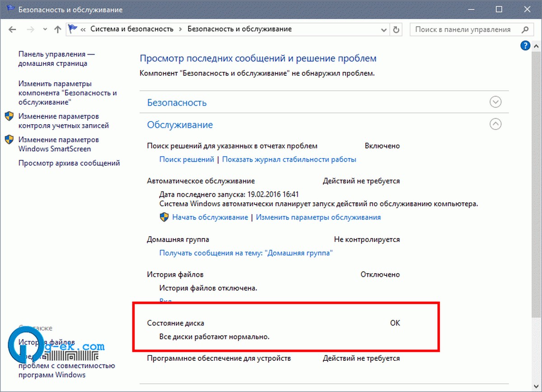This screenshot has height=392, width=542.
Task: Open help with the question mark icon
Action: (x=525, y=46)
